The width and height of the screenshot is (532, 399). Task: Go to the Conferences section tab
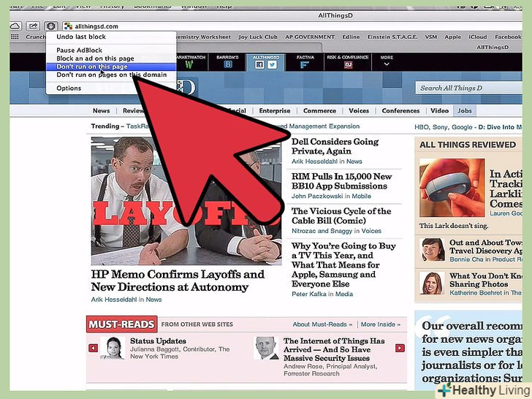(400, 111)
